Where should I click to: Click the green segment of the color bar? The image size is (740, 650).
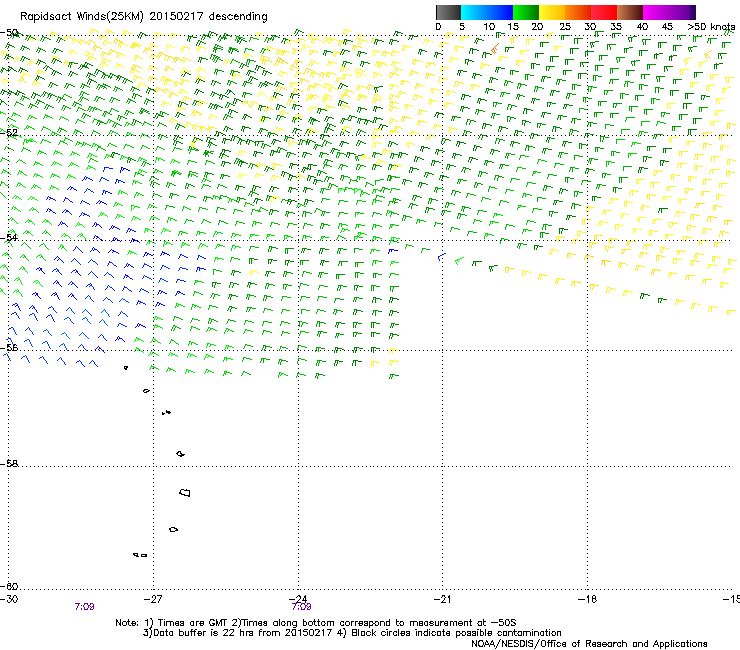[x=526, y=12]
